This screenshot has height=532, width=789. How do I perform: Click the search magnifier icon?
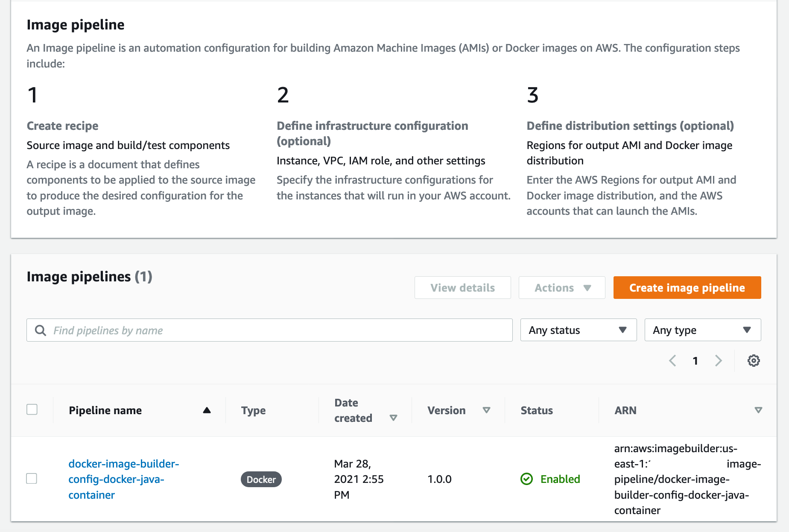point(40,330)
